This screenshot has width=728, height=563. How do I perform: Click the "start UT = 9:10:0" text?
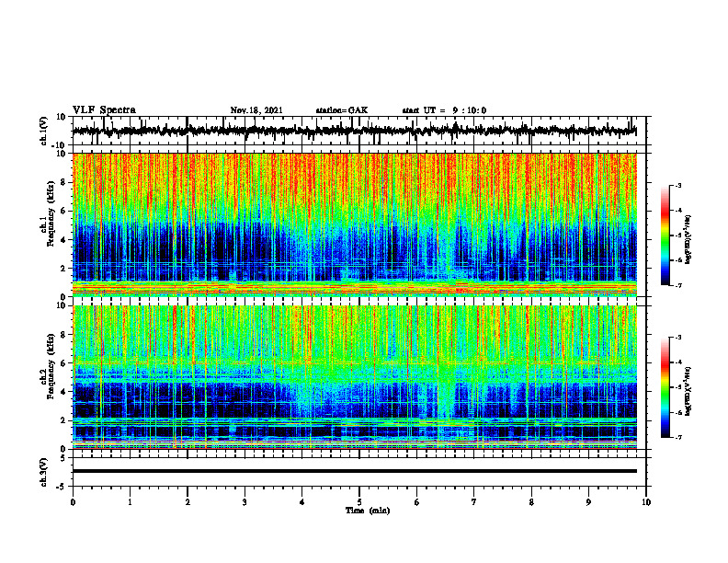tap(444, 110)
